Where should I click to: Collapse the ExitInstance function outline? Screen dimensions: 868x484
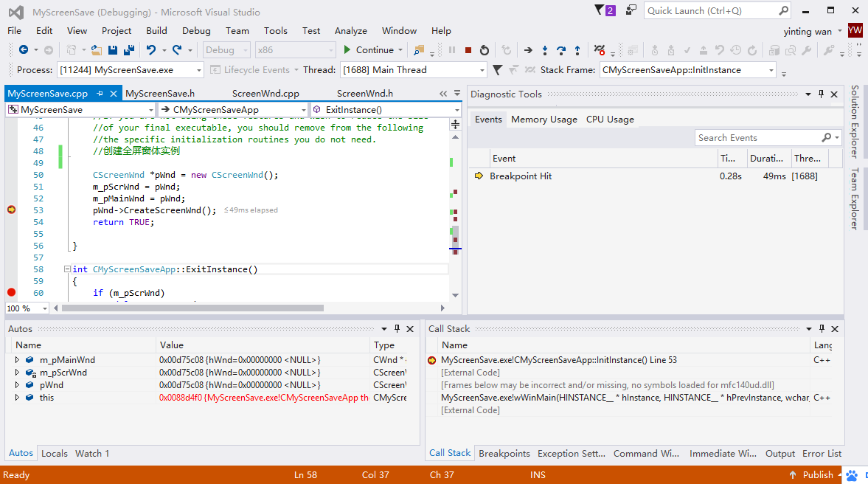67,269
